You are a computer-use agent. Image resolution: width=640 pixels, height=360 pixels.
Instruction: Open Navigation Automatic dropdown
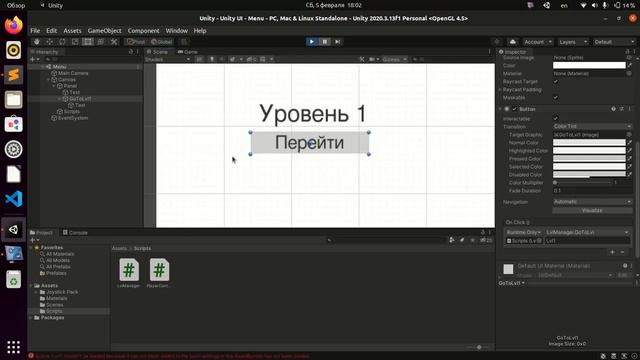[592, 202]
